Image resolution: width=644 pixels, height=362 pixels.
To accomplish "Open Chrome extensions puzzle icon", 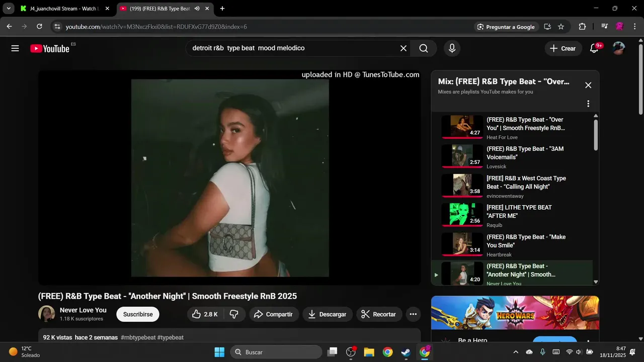I will coord(583,27).
